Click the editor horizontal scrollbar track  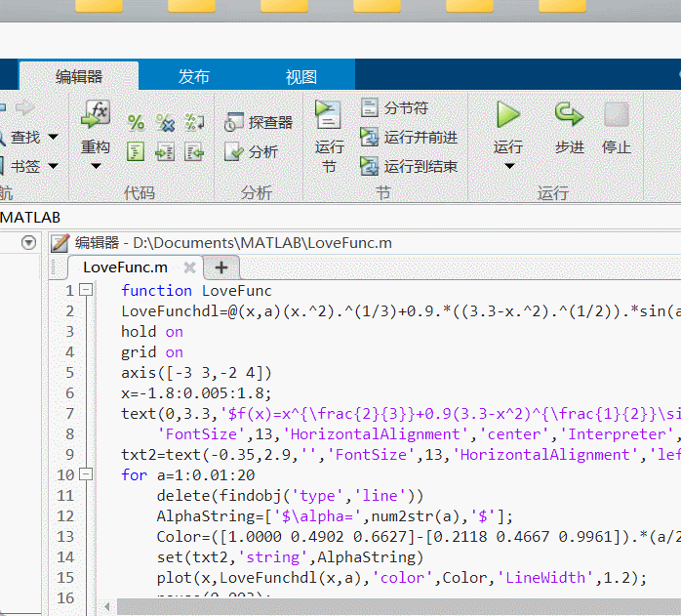[399, 607]
